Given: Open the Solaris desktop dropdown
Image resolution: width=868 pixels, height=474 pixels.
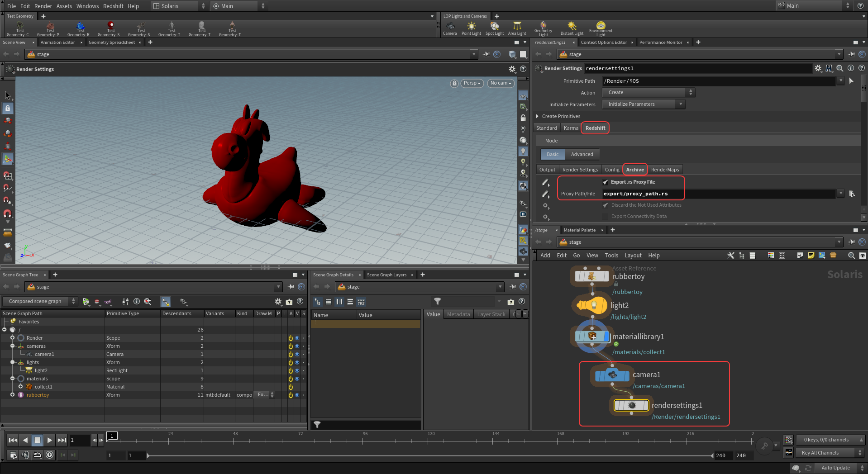Looking at the screenshot, I should 179,6.
